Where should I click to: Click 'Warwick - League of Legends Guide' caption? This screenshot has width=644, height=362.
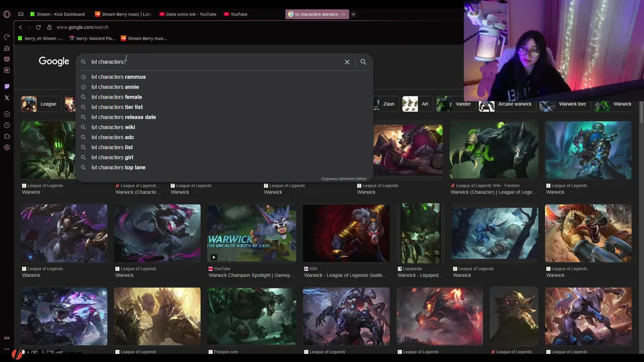[345, 276]
